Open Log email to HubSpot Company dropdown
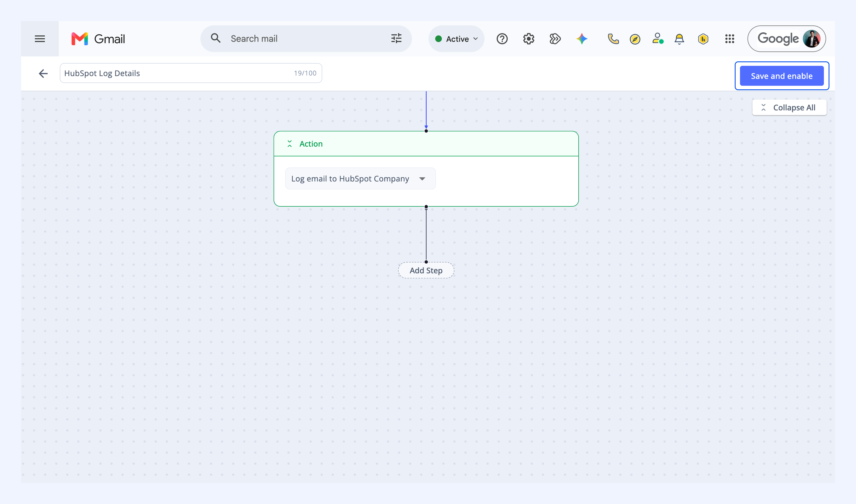 360,179
